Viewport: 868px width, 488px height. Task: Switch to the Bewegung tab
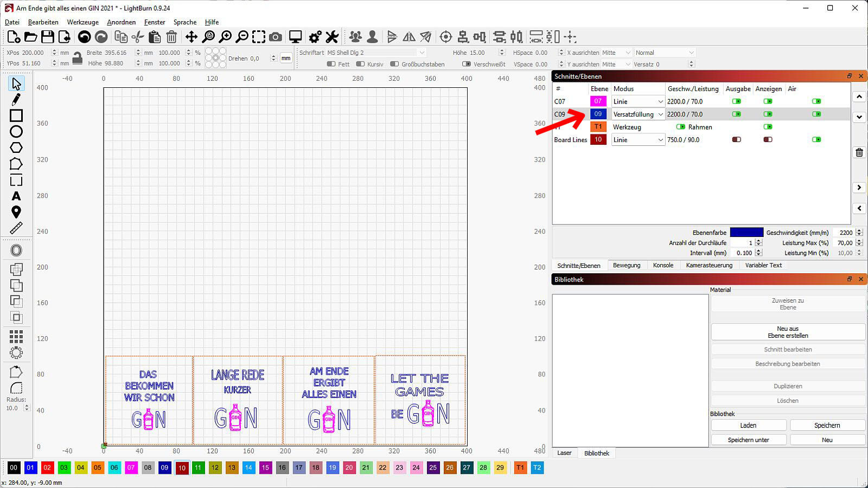tap(627, 265)
